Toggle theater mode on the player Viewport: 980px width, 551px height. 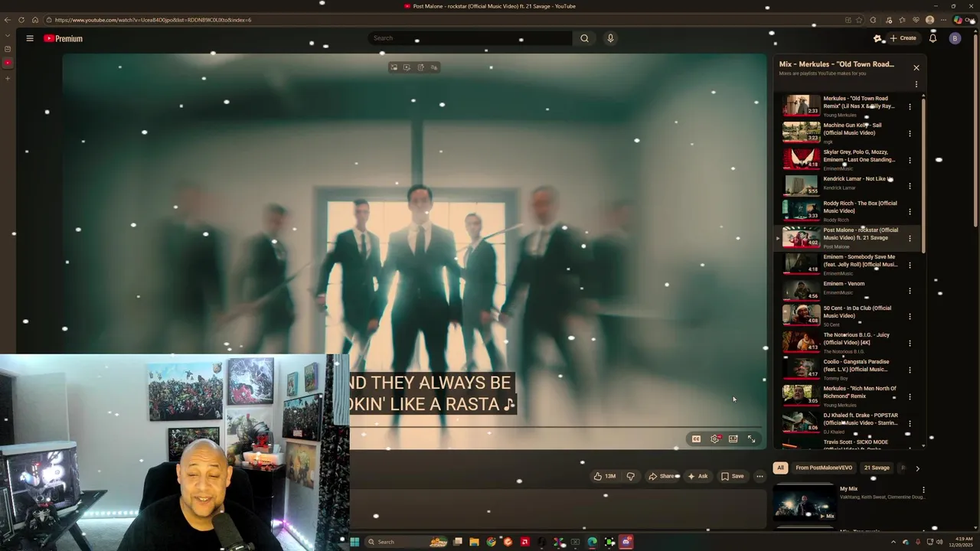[x=733, y=439]
